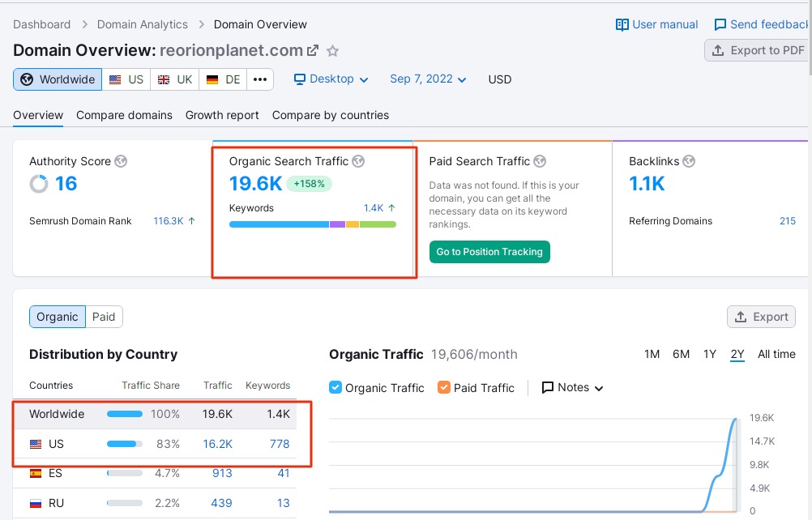Set chart range to 1M
812x520 pixels.
[652, 355]
